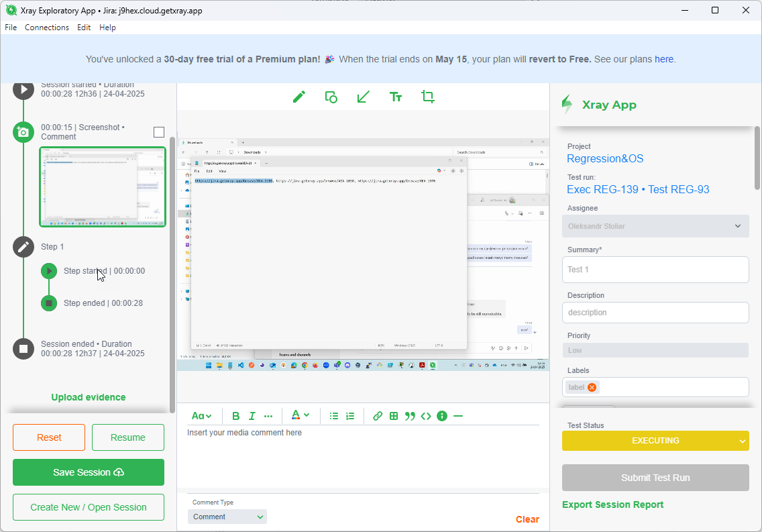Open the text color dropdown
The width and height of the screenshot is (762, 532).
(x=301, y=415)
